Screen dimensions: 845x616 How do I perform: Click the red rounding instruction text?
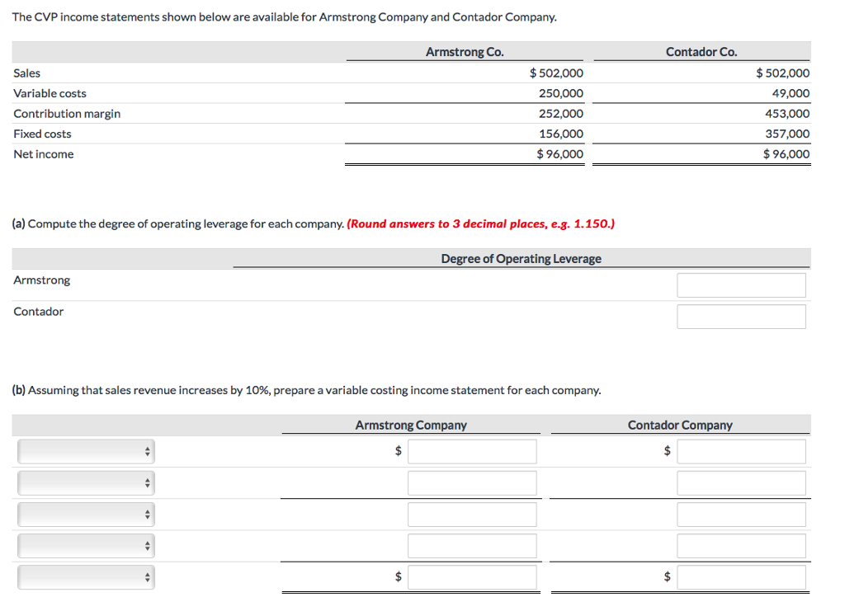[x=481, y=224]
